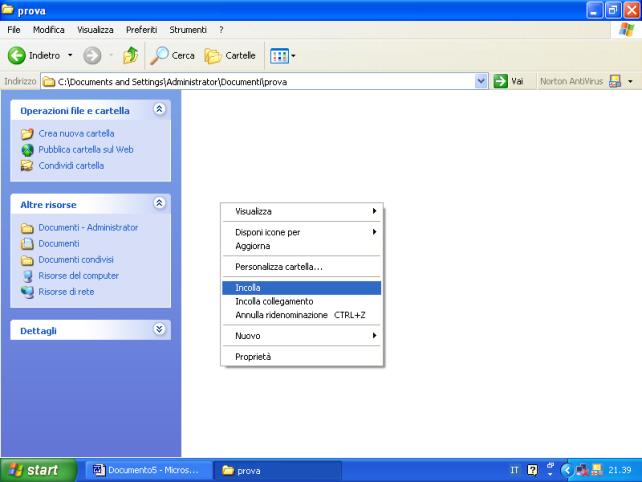Open Documenti - Administrator link
642x482 pixels.
(x=88, y=227)
